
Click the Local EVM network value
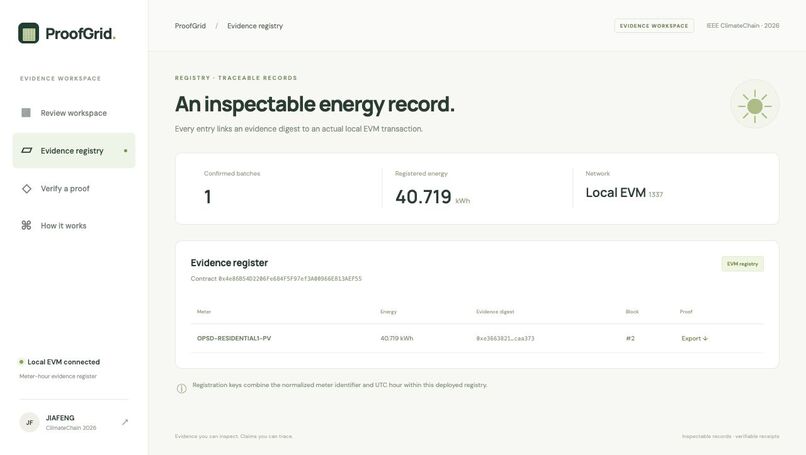tap(616, 193)
